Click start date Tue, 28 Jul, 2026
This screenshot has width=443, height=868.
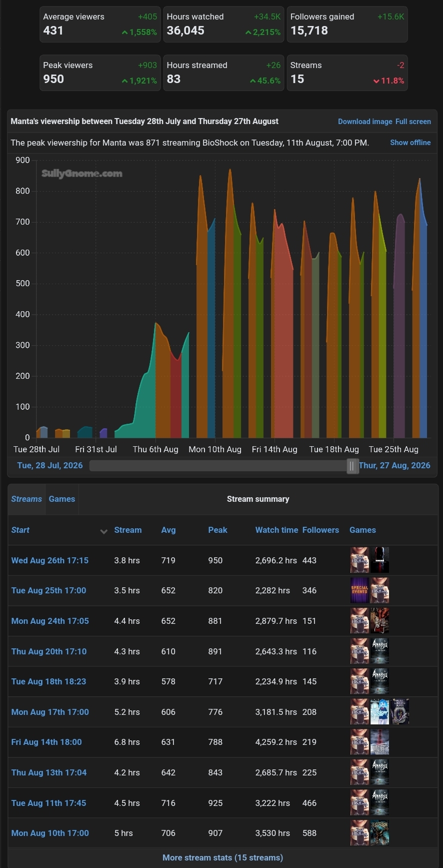(50, 465)
